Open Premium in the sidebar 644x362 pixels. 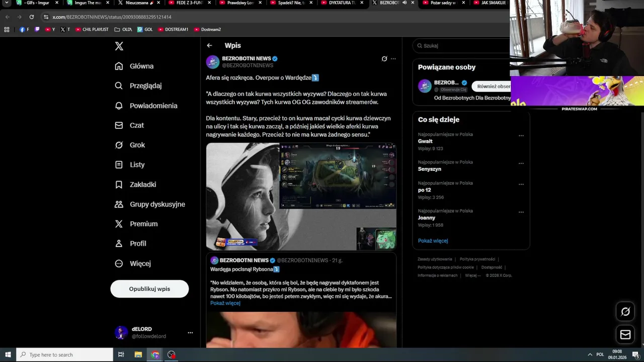136,224
